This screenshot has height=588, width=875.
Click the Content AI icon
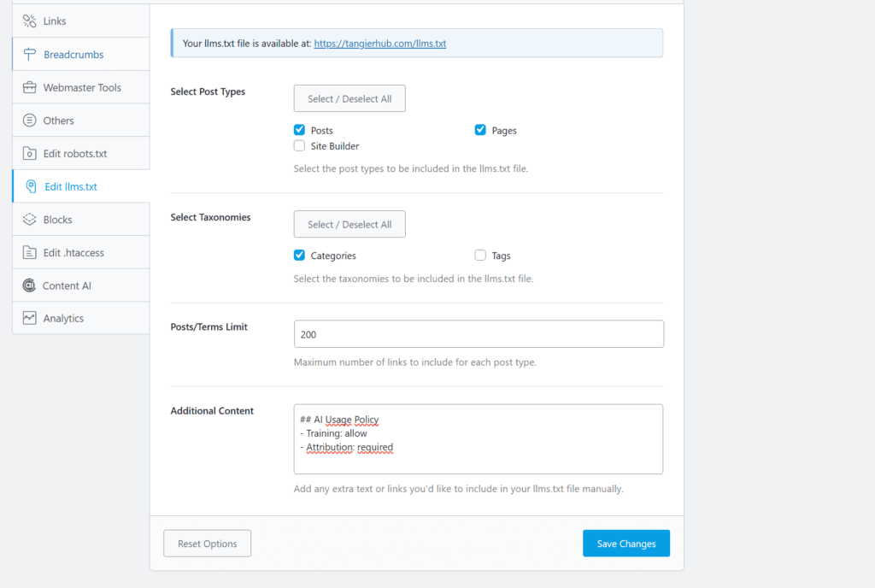(29, 285)
